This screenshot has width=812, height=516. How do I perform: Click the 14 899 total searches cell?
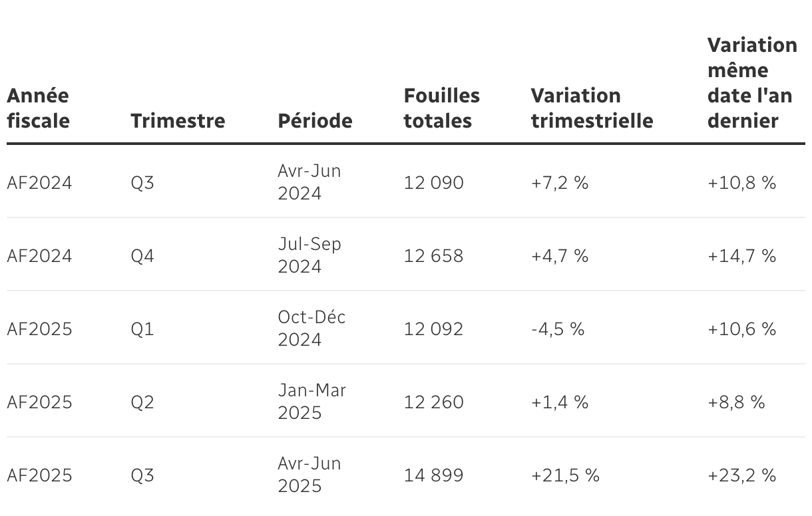click(433, 475)
